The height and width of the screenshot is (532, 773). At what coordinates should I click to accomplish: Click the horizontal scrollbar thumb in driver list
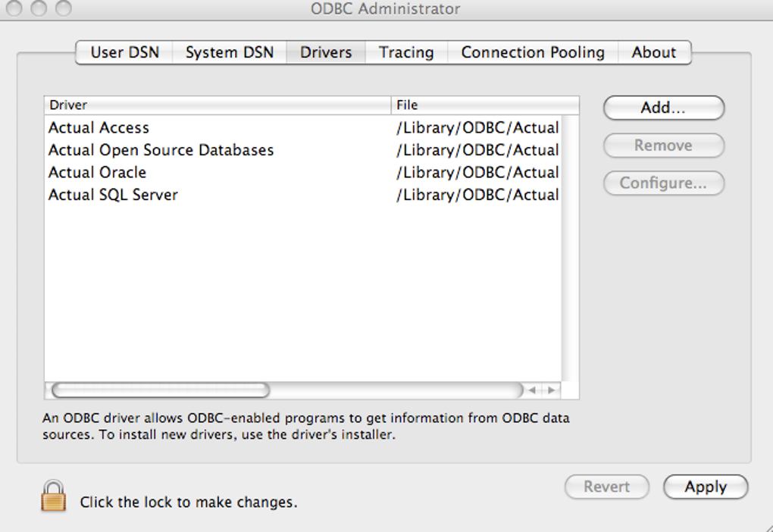[161, 390]
